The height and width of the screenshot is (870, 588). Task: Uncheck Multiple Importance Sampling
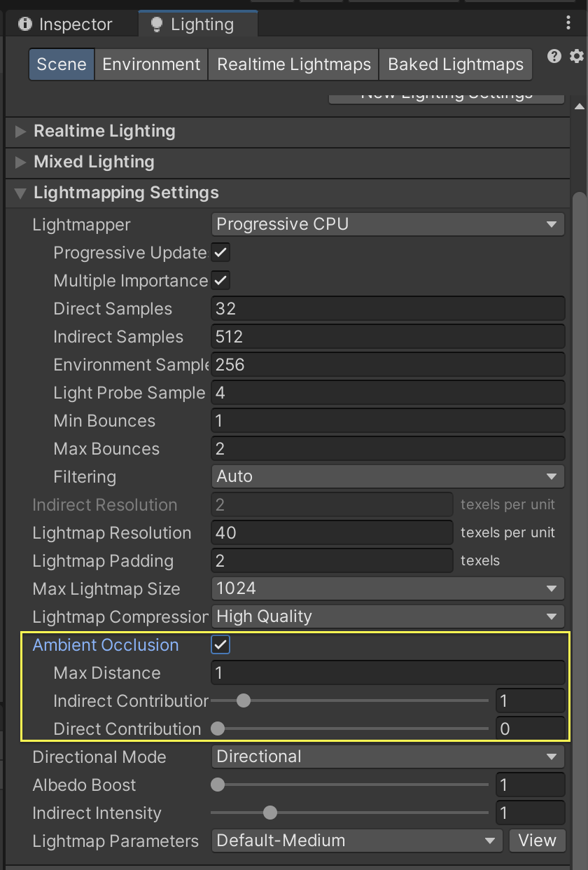(220, 280)
